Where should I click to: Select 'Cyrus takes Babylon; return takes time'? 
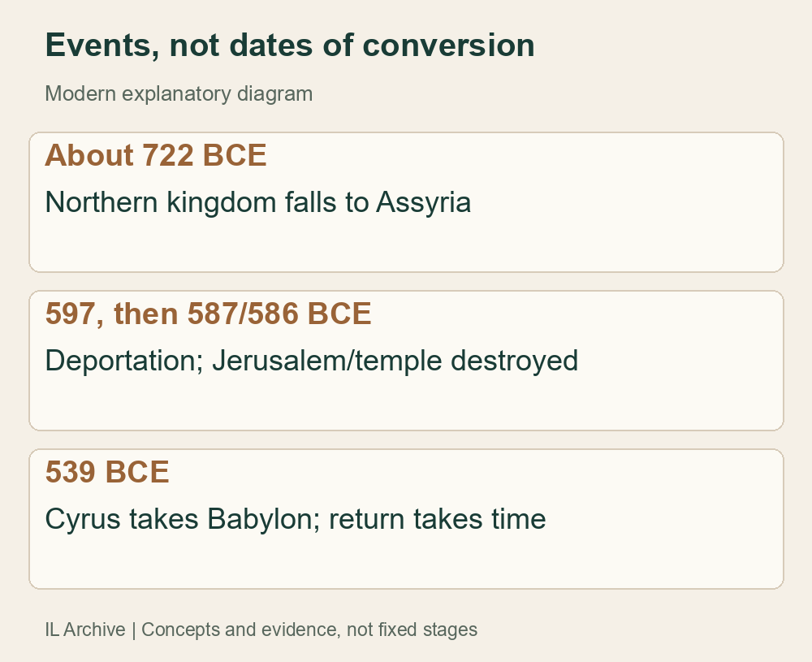coord(296,519)
